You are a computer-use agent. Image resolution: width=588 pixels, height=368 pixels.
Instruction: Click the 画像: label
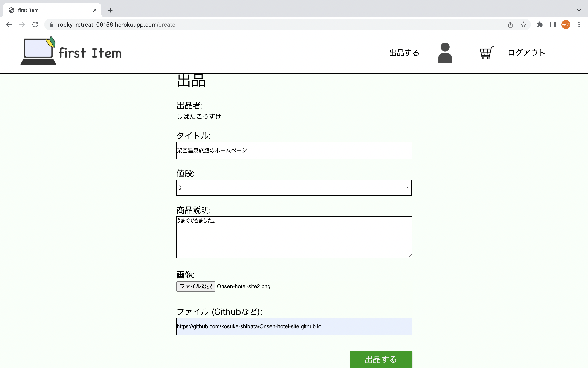[185, 275]
